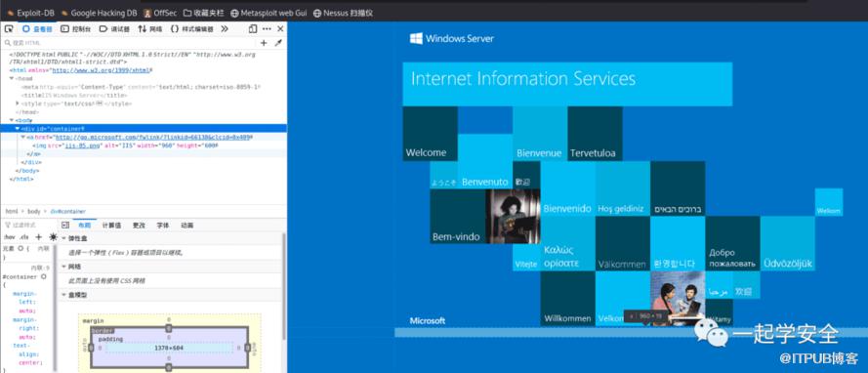Activate the element picker icon in devtools
868x373 pixels.
coord(9,28)
